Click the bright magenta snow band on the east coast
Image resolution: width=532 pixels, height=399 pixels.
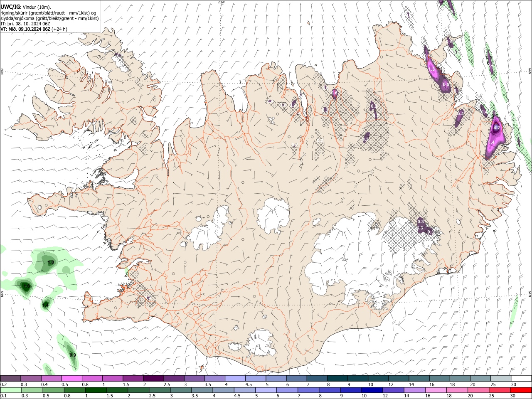[495, 139]
